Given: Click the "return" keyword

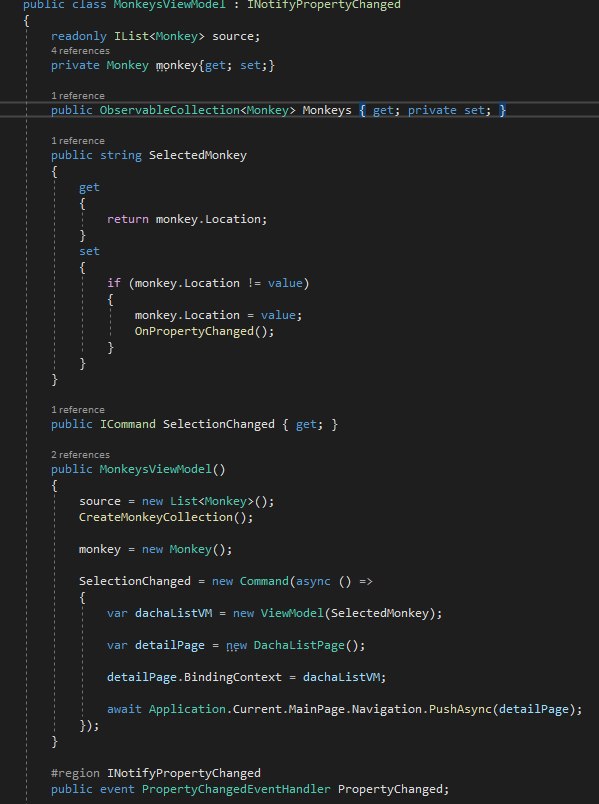Looking at the screenshot, I should click(128, 219).
